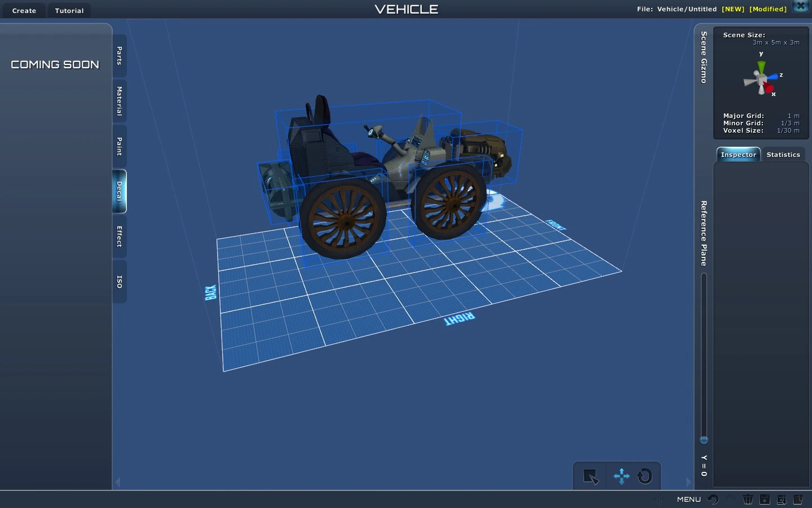Choose the move/translate tool
Image resolution: width=812 pixels, height=508 pixels.
point(621,476)
